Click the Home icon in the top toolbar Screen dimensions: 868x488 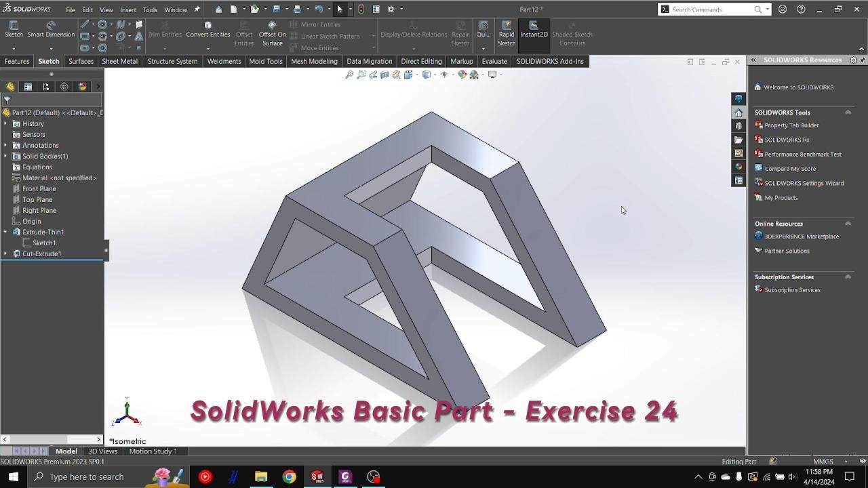218,9
